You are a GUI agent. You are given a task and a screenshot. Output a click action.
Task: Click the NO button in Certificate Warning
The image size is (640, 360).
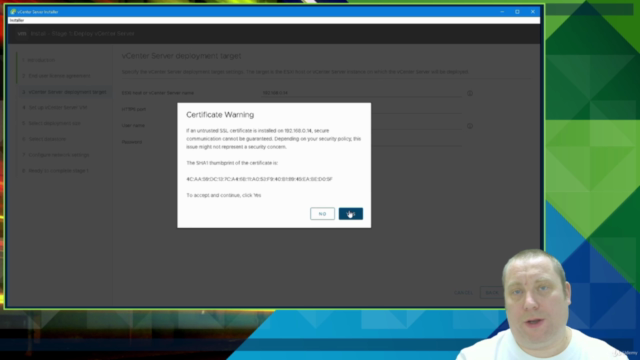click(x=322, y=213)
